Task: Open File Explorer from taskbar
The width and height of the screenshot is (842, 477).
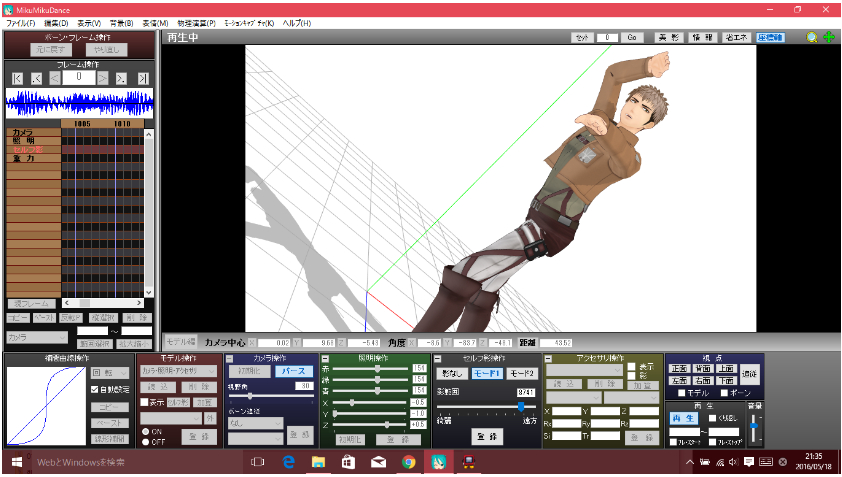Action: click(x=318, y=462)
